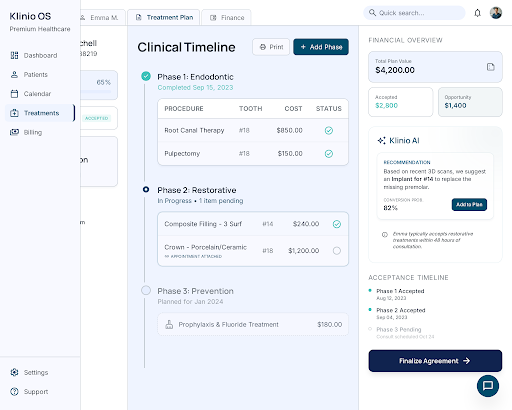Click the info icon under recommendation

tap(385, 235)
